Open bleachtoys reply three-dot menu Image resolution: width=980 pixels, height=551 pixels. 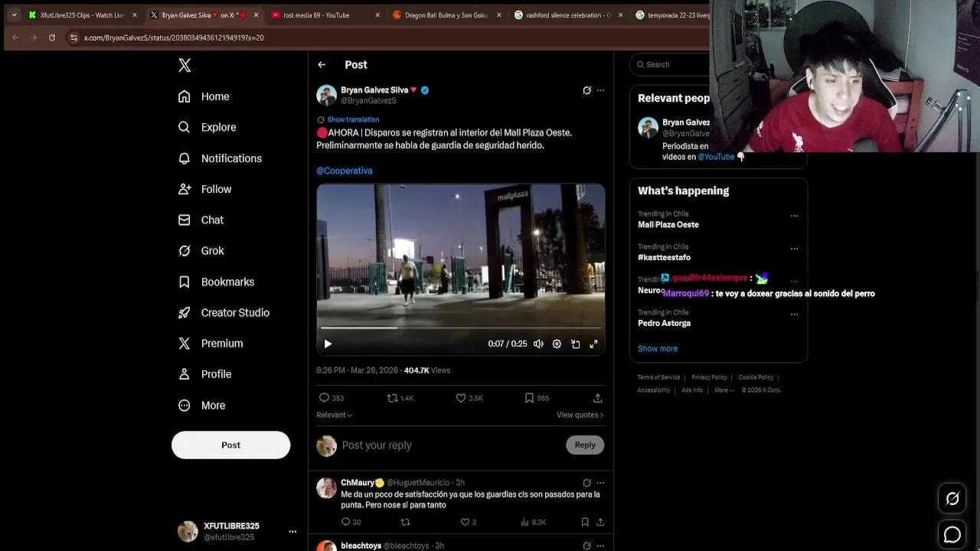point(600,546)
